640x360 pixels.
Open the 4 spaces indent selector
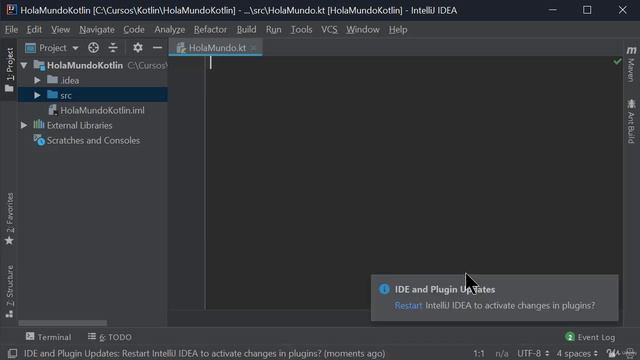577,353
